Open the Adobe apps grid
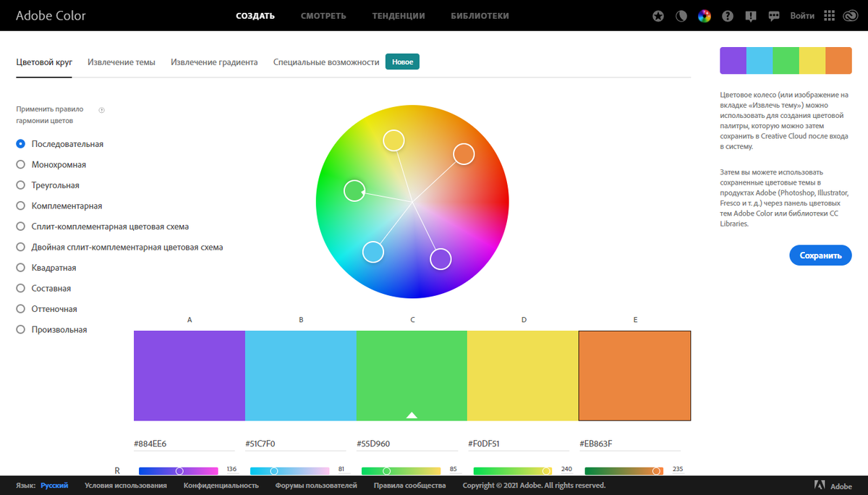 click(829, 16)
